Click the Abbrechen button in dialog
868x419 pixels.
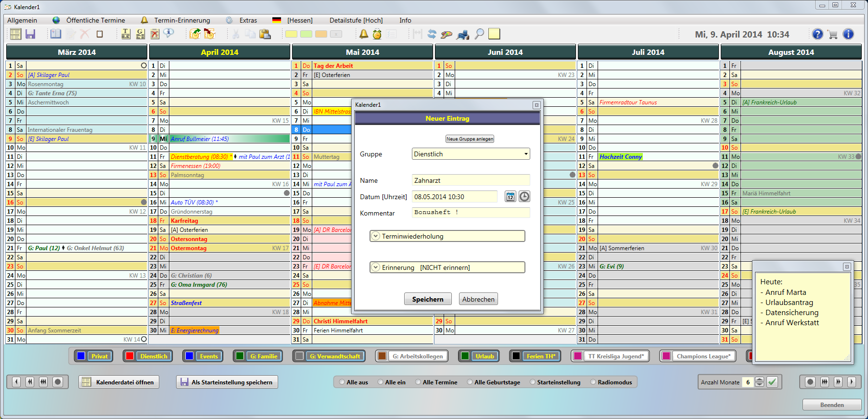click(478, 299)
